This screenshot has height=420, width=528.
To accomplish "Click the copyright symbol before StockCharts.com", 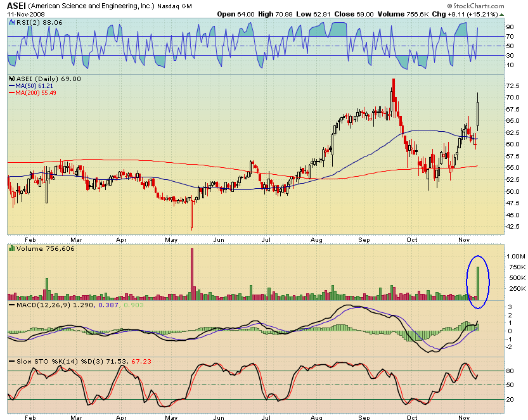I will pyautogui.click(x=449, y=6).
